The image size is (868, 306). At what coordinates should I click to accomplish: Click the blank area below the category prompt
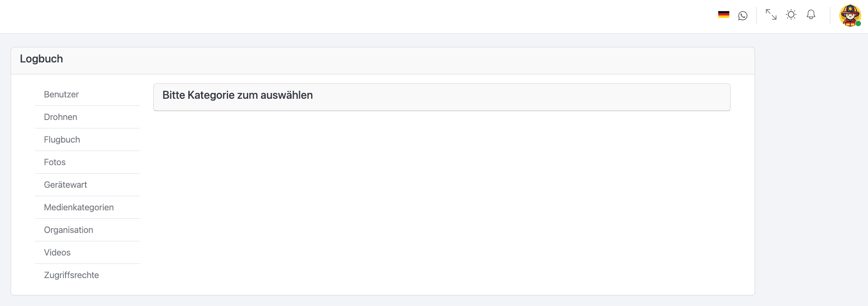(441, 199)
